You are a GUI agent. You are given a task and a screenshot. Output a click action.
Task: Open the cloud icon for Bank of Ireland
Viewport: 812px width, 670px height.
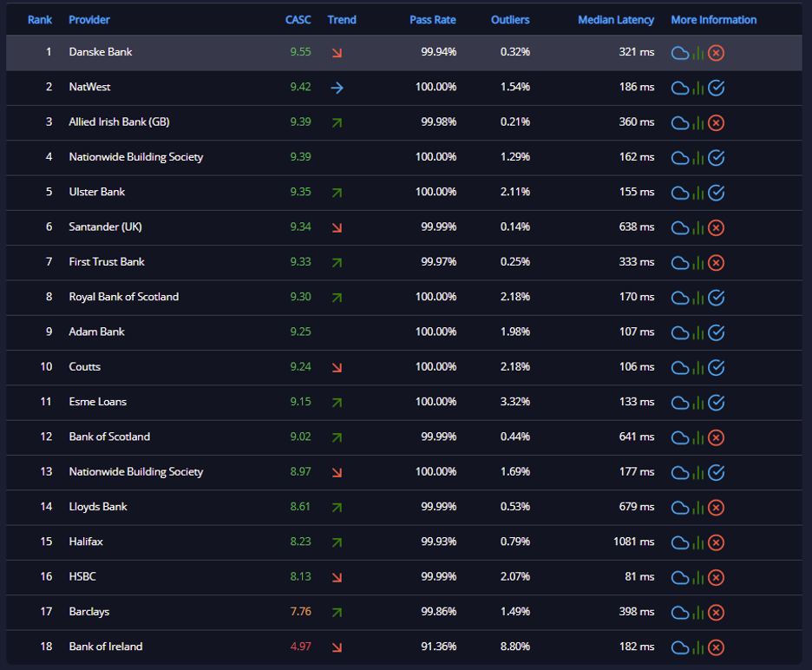point(679,647)
